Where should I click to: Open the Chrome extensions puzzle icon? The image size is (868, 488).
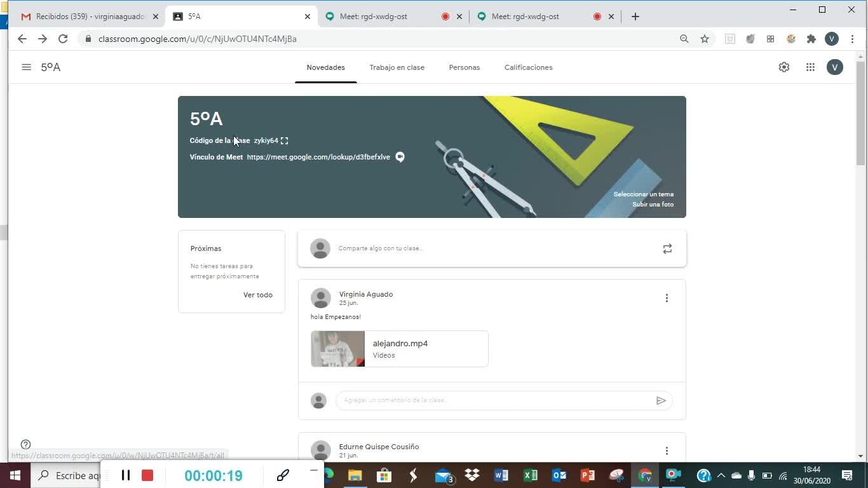click(x=811, y=39)
